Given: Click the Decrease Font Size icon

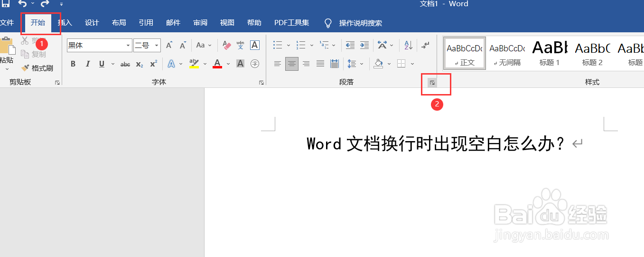Looking at the screenshot, I should [183, 45].
